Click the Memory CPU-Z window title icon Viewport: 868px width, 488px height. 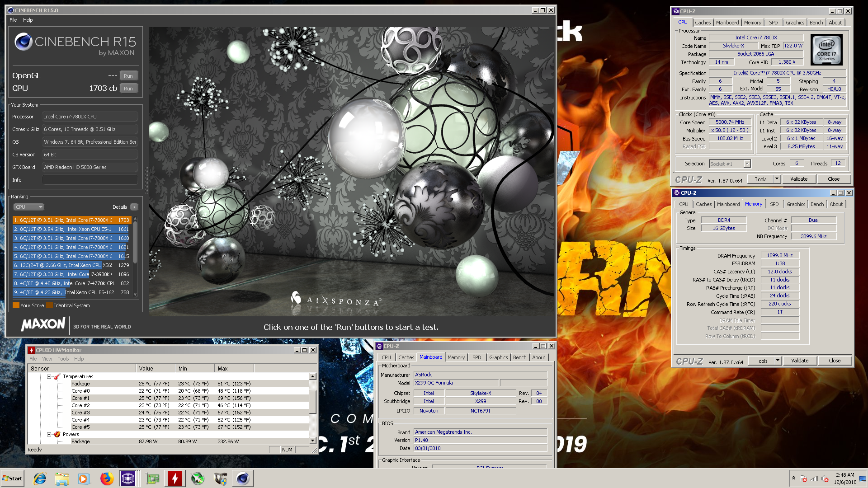coord(677,193)
